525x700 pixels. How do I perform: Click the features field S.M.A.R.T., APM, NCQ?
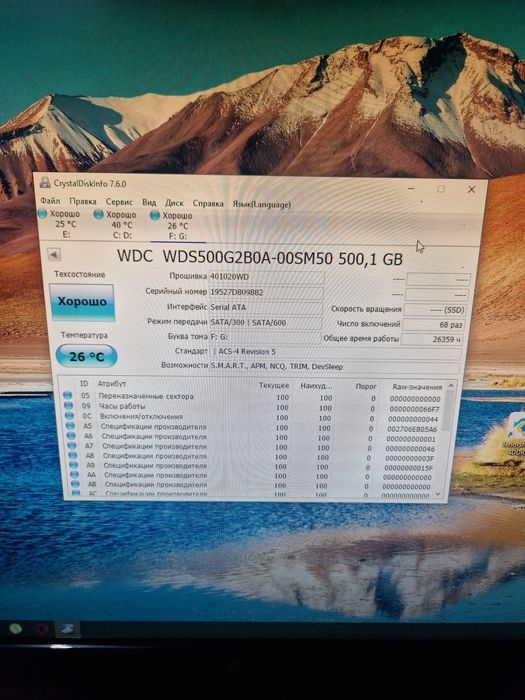point(334,367)
